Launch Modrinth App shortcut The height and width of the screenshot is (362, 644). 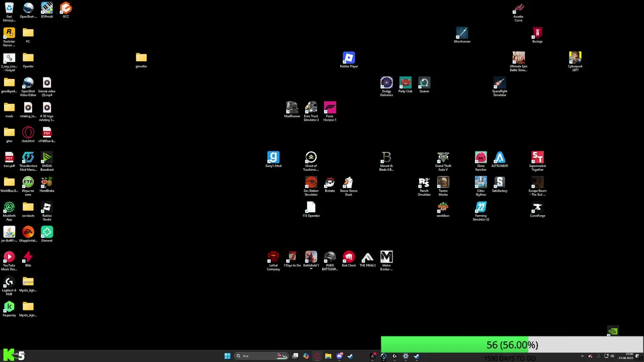pyautogui.click(x=9, y=211)
